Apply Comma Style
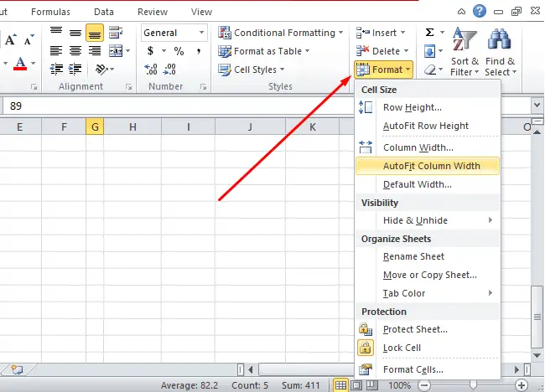 click(x=199, y=51)
